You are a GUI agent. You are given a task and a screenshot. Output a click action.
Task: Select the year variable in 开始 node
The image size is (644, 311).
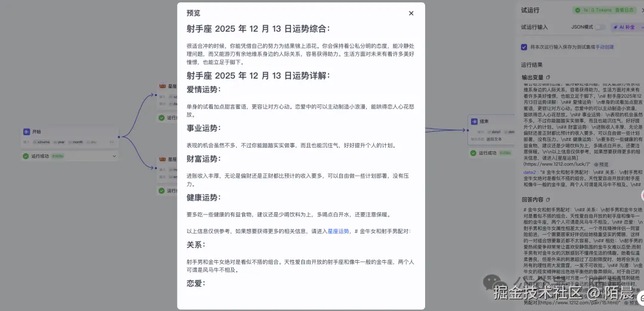(59, 142)
